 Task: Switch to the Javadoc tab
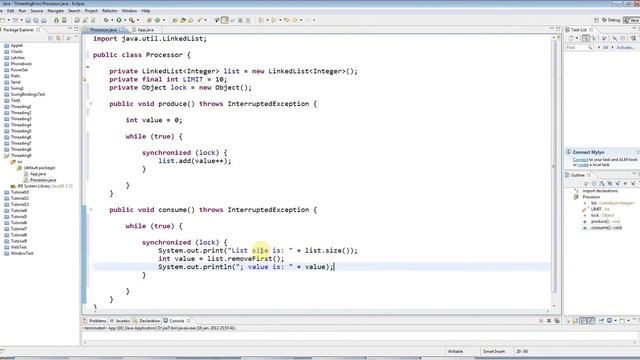tap(120, 321)
